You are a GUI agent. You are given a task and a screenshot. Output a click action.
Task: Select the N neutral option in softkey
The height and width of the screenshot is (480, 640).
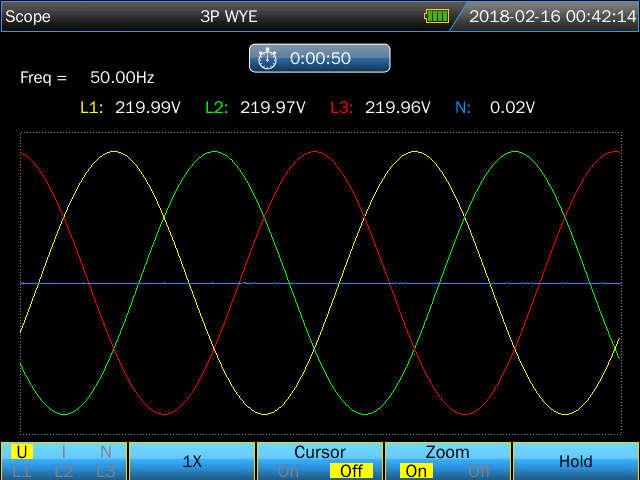106,452
